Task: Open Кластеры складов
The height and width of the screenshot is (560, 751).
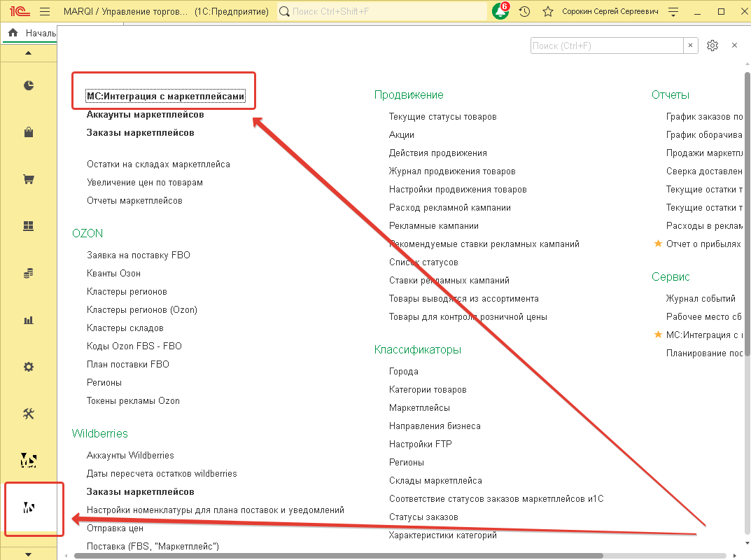Action: tap(125, 328)
